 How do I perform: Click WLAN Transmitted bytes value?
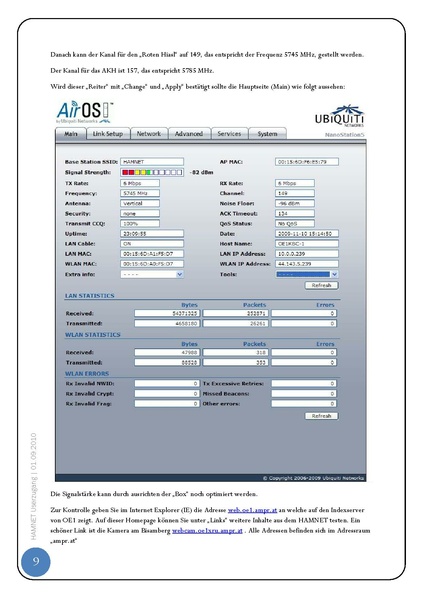coord(167,363)
